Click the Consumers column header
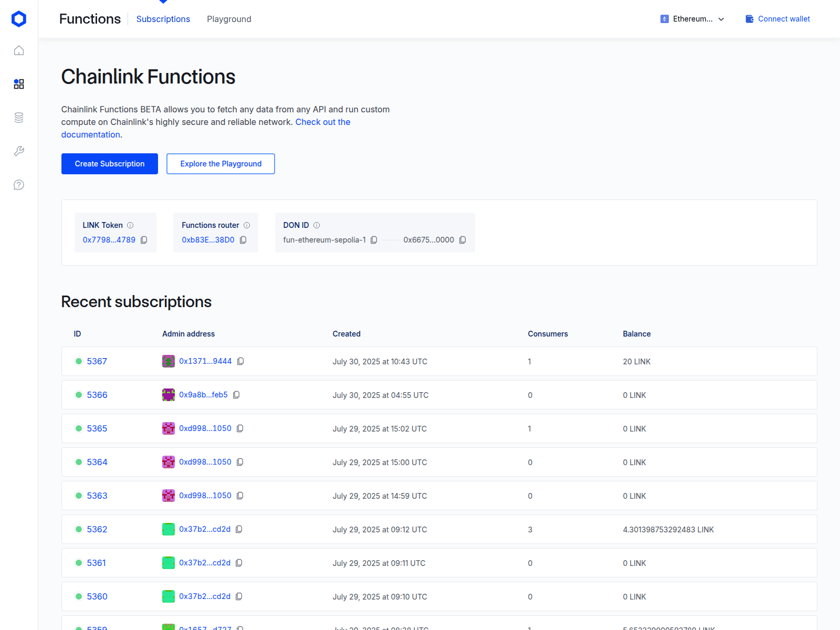Viewport: 840px width, 630px height. [548, 334]
